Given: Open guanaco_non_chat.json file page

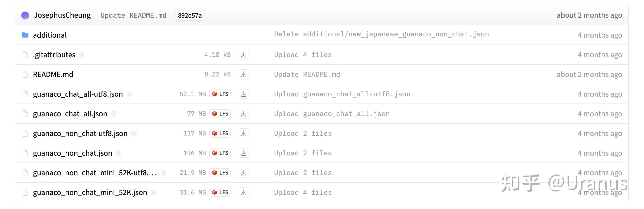Looking at the screenshot, I should pos(73,153).
